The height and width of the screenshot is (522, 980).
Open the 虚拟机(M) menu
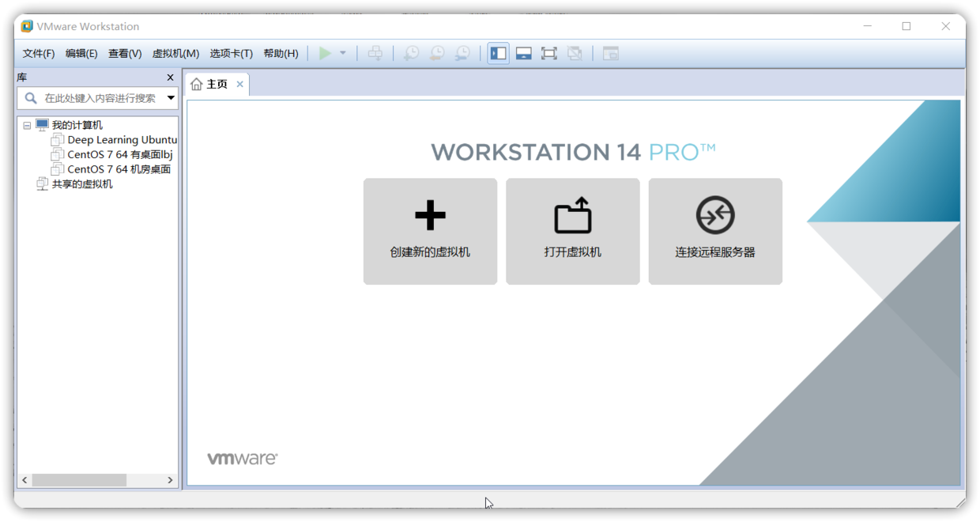coord(175,53)
